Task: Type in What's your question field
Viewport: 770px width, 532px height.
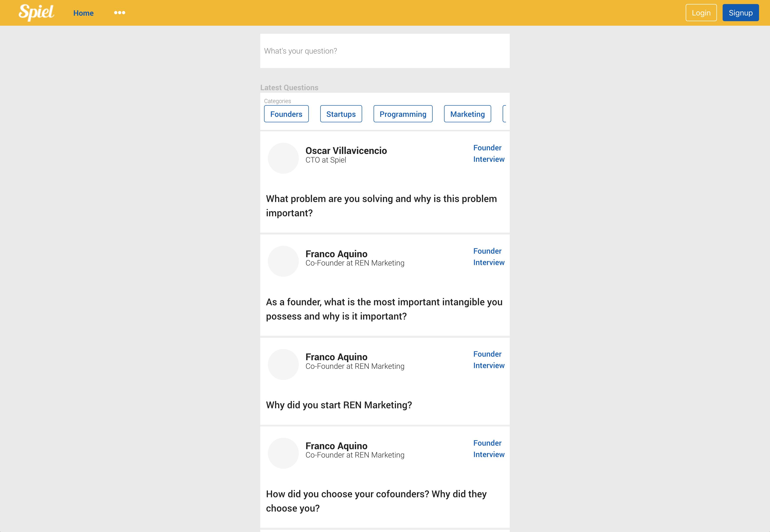Action: tap(385, 51)
